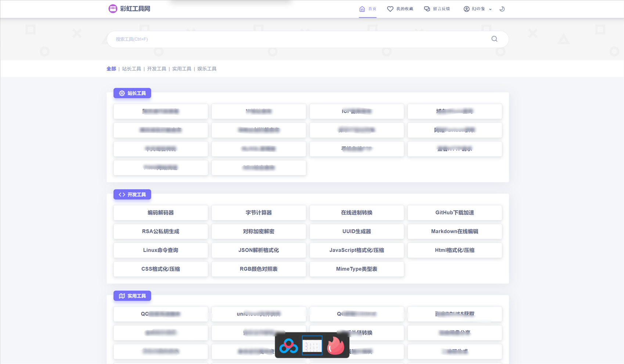Open the 对称加密解密 tool
The image size is (624, 364).
click(x=259, y=232)
